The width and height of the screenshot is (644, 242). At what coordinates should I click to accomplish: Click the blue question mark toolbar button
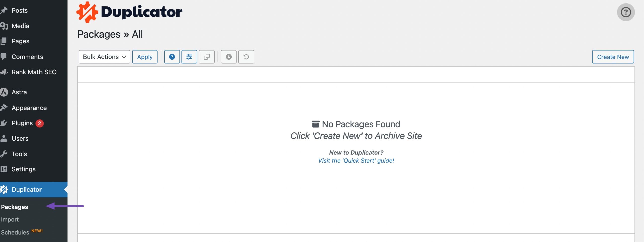(x=172, y=57)
